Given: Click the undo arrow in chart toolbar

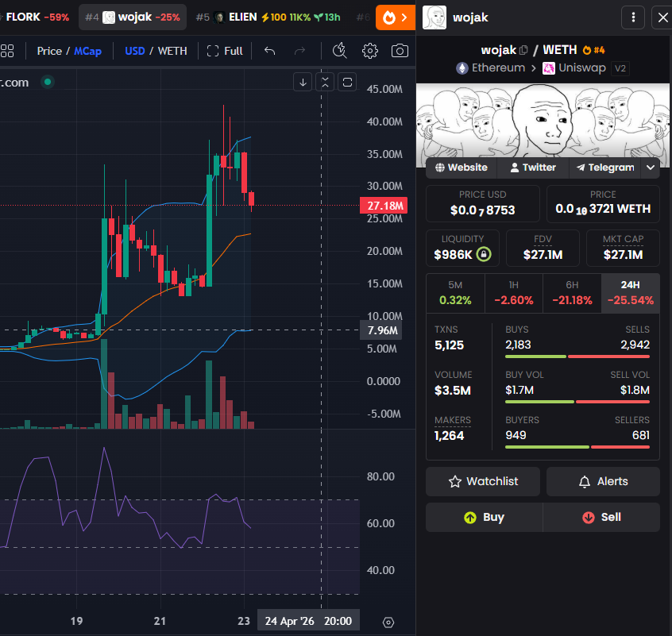Looking at the screenshot, I should tap(269, 51).
